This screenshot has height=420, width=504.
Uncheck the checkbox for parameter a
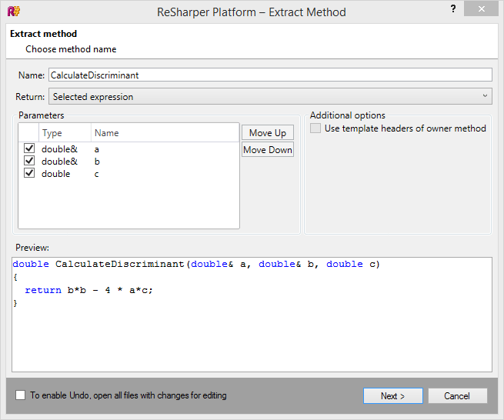tap(29, 148)
